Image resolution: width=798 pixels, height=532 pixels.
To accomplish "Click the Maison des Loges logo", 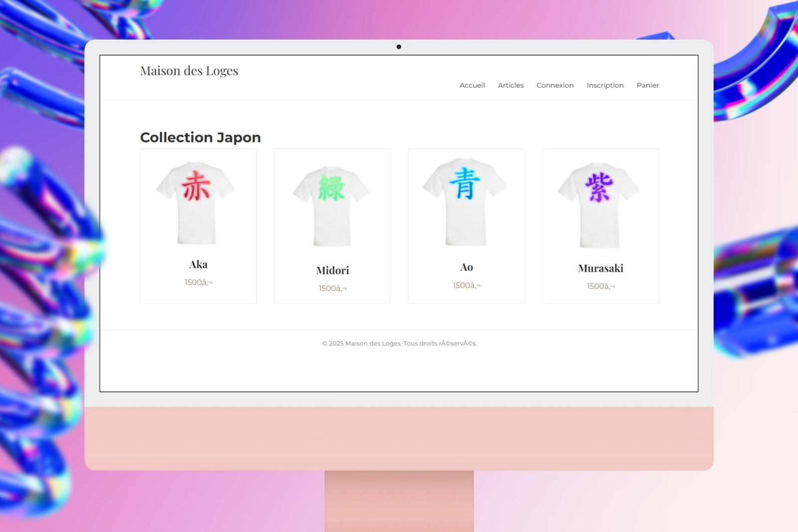I will pyautogui.click(x=190, y=70).
